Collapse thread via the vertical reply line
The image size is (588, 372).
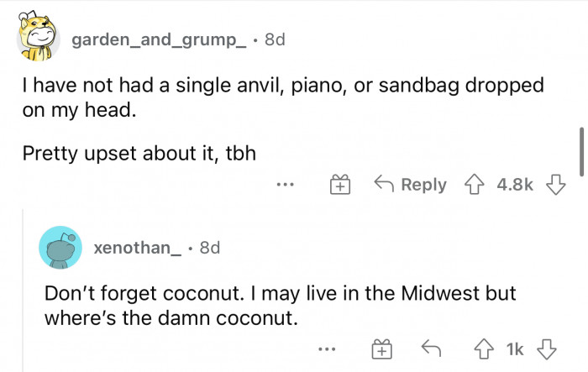pyautogui.click(x=23, y=294)
